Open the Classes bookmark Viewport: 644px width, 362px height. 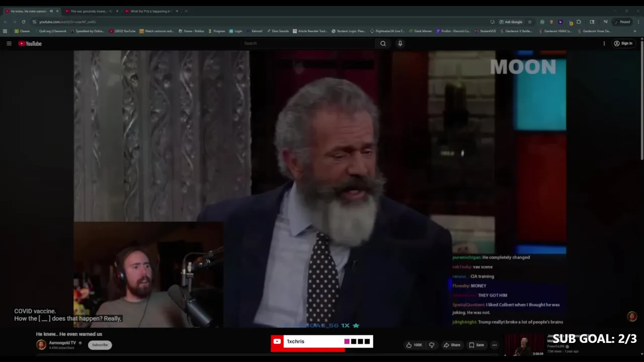tap(22, 31)
